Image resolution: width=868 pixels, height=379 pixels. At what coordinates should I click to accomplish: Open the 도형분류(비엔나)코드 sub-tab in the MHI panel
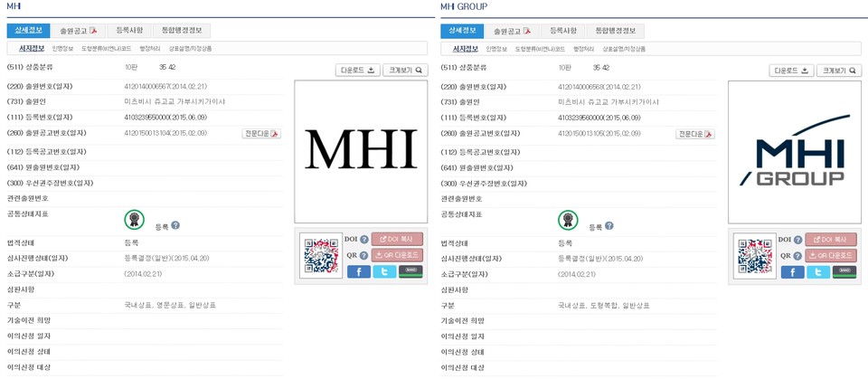tap(107, 49)
